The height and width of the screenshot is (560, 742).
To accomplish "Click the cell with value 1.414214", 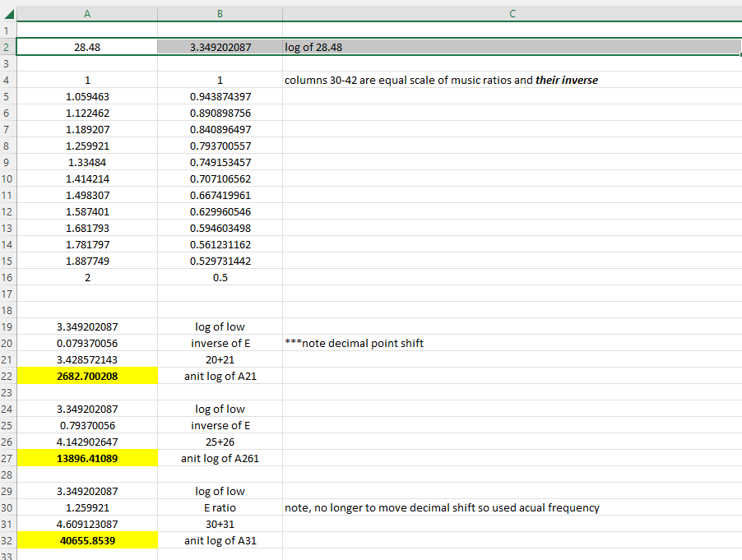I will point(87,178).
